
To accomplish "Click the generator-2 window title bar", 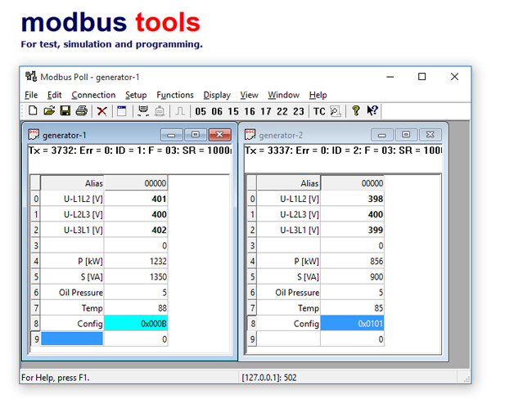I will coord(343,135).
